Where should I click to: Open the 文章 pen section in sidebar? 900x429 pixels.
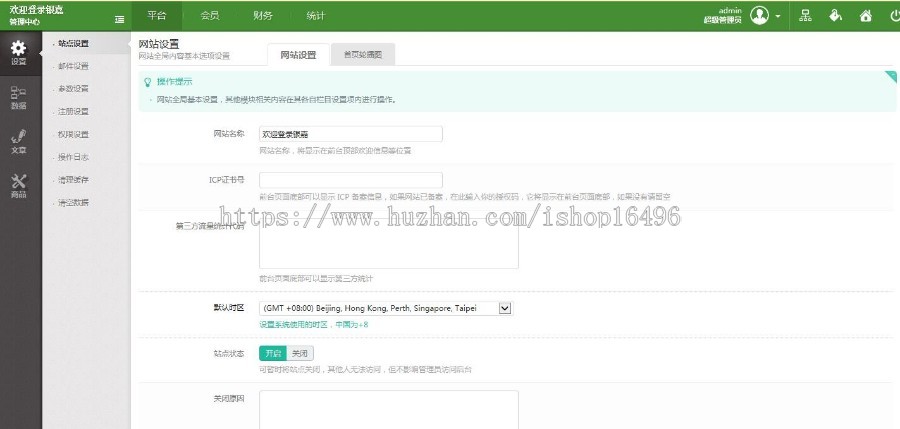(19, 142)
